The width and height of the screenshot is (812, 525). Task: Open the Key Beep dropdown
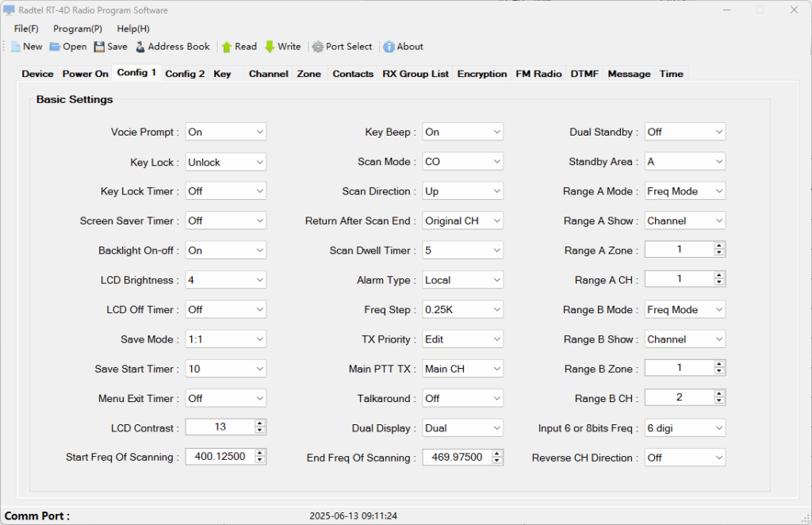pos(496,132)
